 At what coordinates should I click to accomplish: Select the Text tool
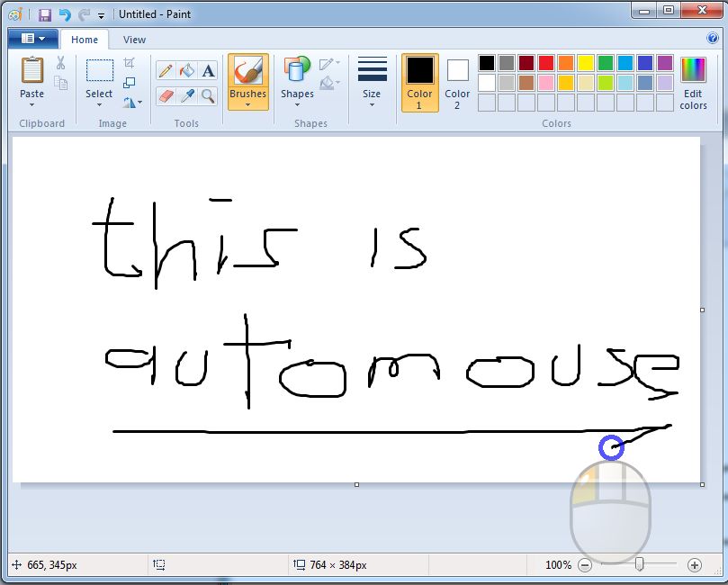pyautogui.click(x=208, y=71)
